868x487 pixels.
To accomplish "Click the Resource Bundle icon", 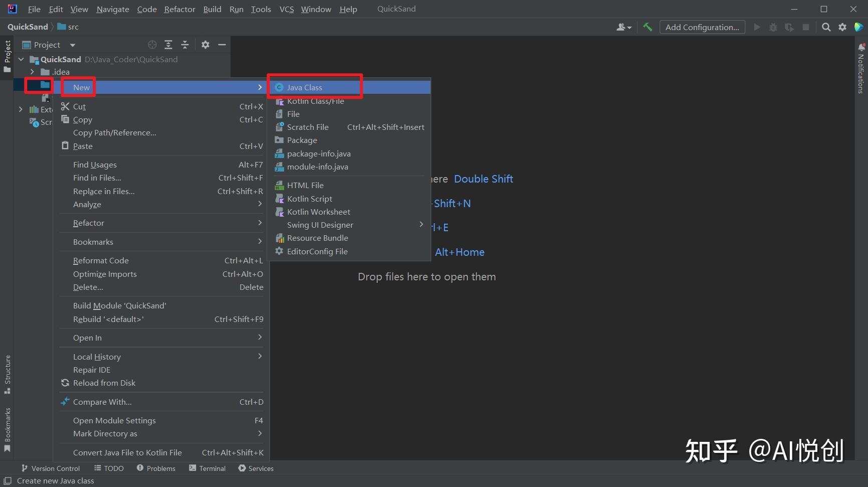I will click(x=280, y=238).
